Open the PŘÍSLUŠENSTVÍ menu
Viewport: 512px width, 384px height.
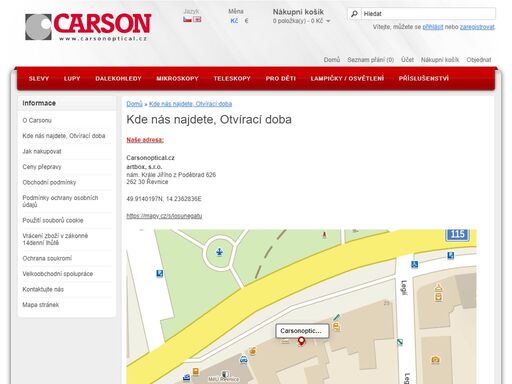424,79
